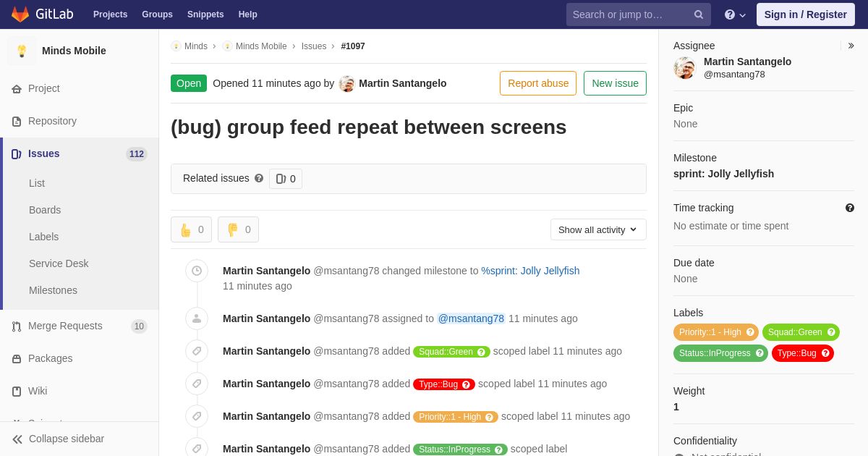Click orange Priority::1 - High sidebar label
Screen dimensions: 868x456
[716, 332]
